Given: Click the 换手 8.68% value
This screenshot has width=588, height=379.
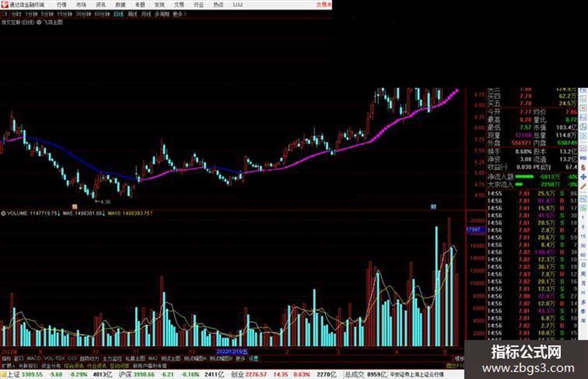Looking at the screenshot, I should coord(523,152).
